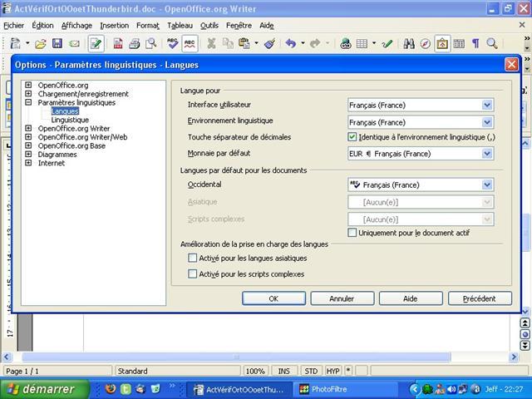Click the Cut scissors icon

point(211,43)
